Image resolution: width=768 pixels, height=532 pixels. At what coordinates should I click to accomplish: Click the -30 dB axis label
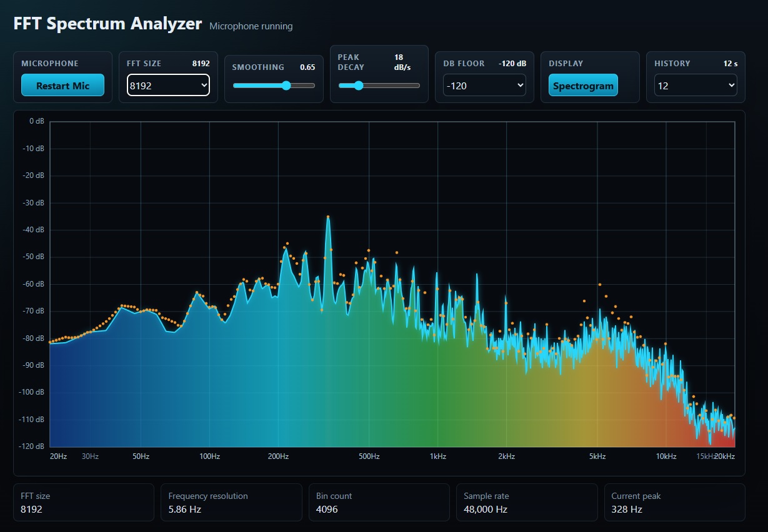(34, 203)
